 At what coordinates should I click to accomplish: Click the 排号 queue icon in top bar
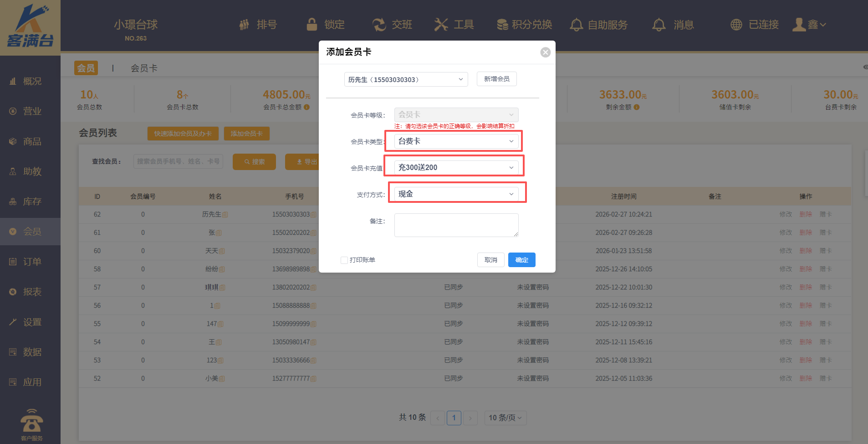pyautogui.click(x=245, y=25)
